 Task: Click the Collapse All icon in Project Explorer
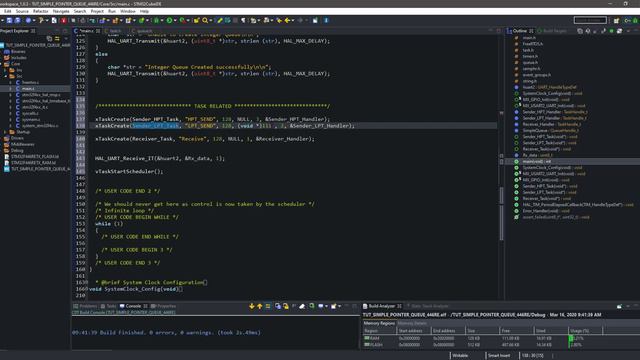point(49,38)
